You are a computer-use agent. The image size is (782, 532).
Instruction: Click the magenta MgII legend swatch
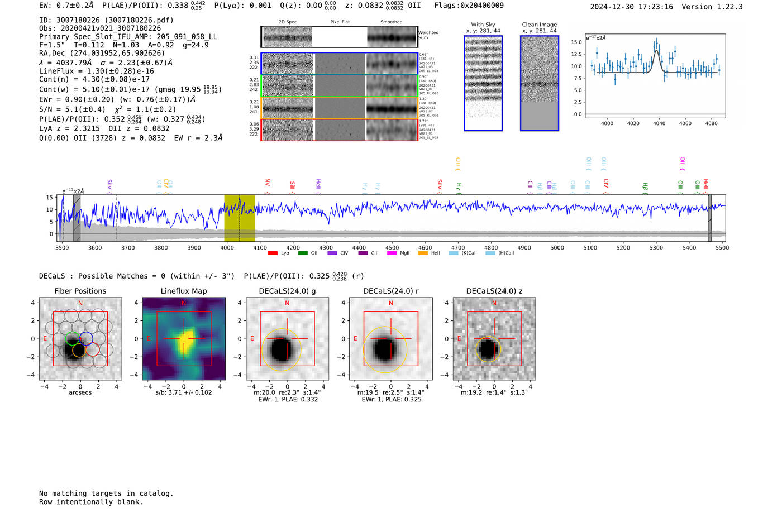[x=392, y=253]
